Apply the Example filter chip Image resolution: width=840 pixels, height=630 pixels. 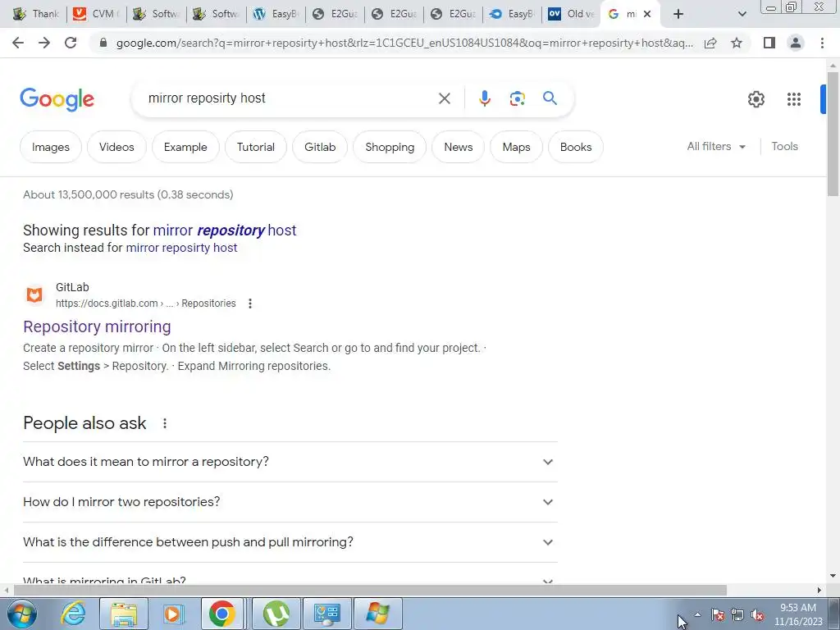(185, 147)
